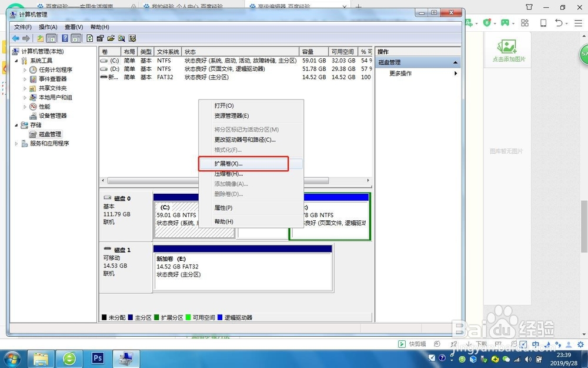
Task: Choose 属性(P) in the context menu
Action: [x=250, y=208]
